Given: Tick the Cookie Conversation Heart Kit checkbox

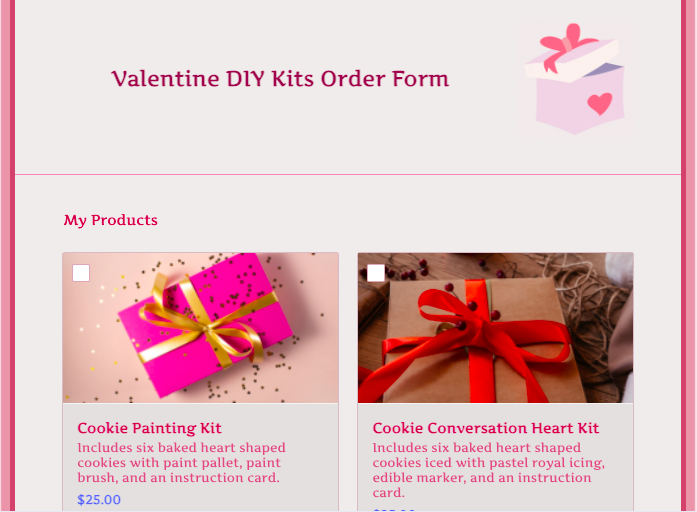Looking at the screenshot, I should coord(376,273).
